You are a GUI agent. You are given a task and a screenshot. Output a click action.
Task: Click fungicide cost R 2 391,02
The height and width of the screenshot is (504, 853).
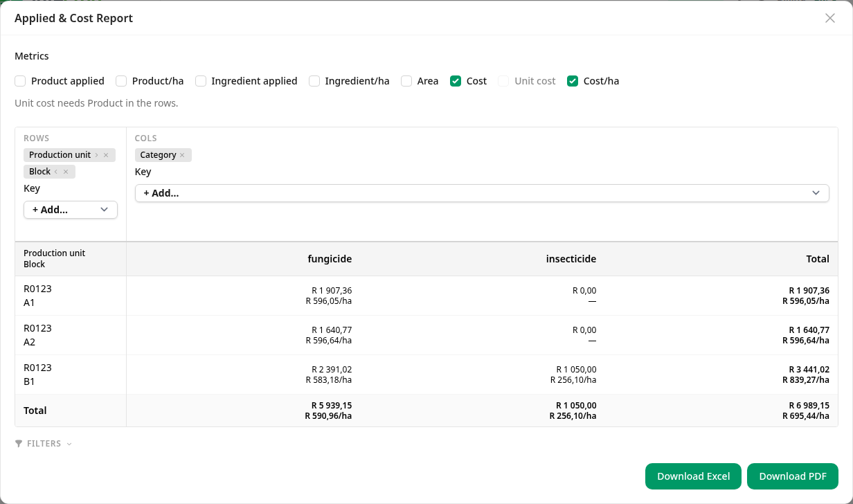coord(332,370)
